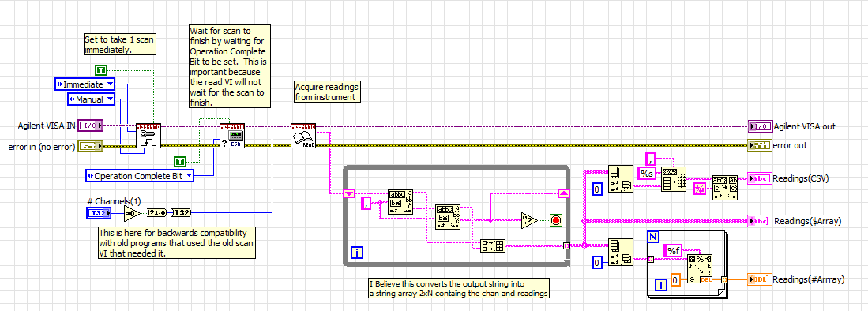Click the greater than zero comparison node
Screen dimensions: 868x311
click(132, 212)
